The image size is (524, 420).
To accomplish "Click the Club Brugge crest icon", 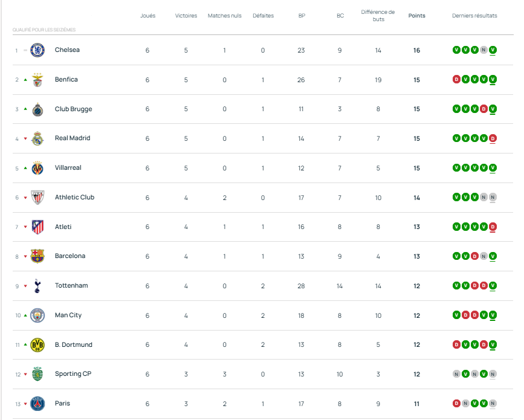I will click(x=37, y=109).
